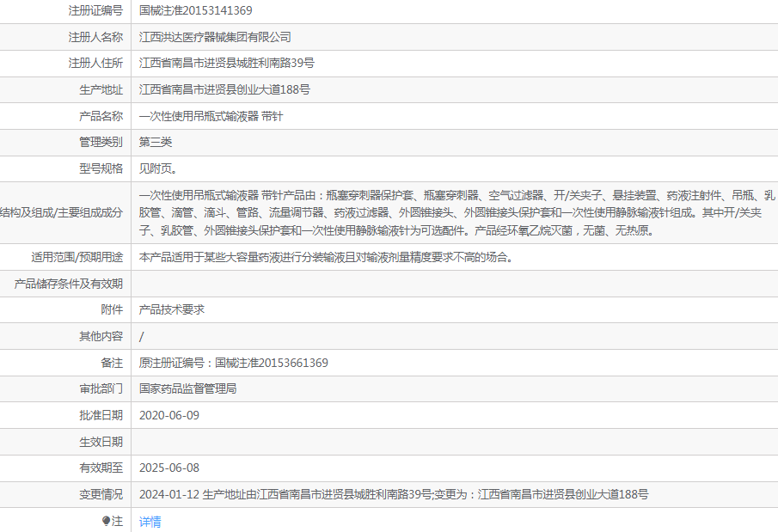Select product name 一次性使用吊瓶式输液器 带针

click(211, 116)
